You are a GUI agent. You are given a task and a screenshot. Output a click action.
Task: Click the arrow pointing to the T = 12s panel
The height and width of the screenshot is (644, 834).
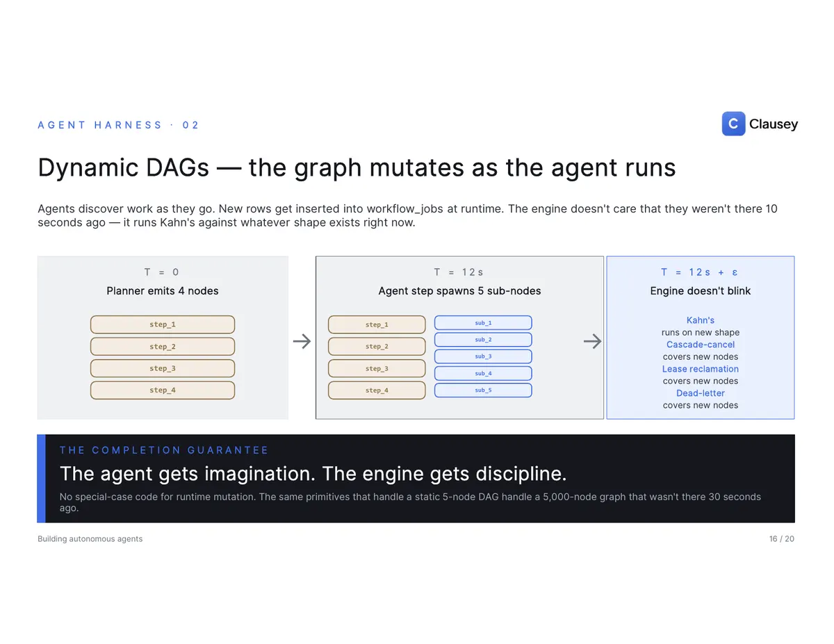click(302, 341)
